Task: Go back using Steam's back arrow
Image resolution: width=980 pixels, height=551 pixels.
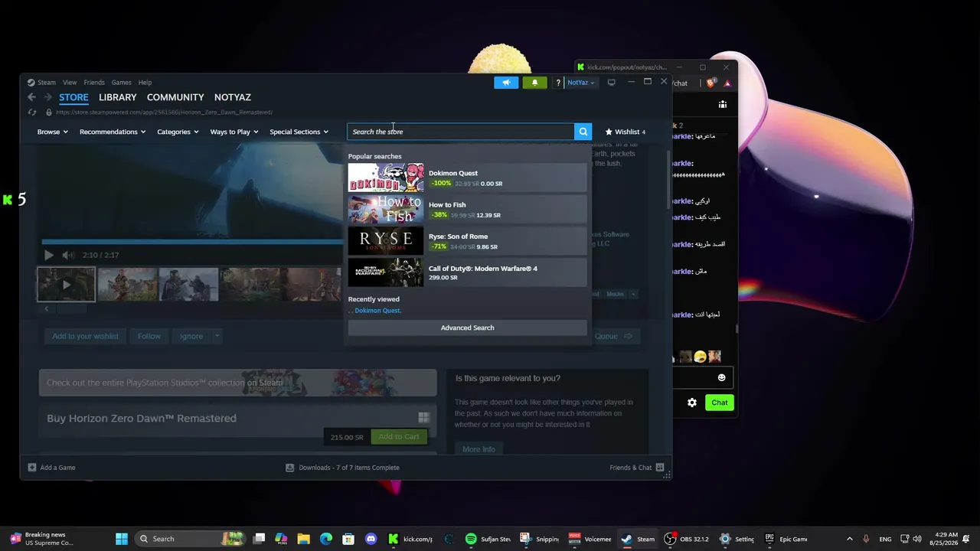Action: [x=31, y=97]
